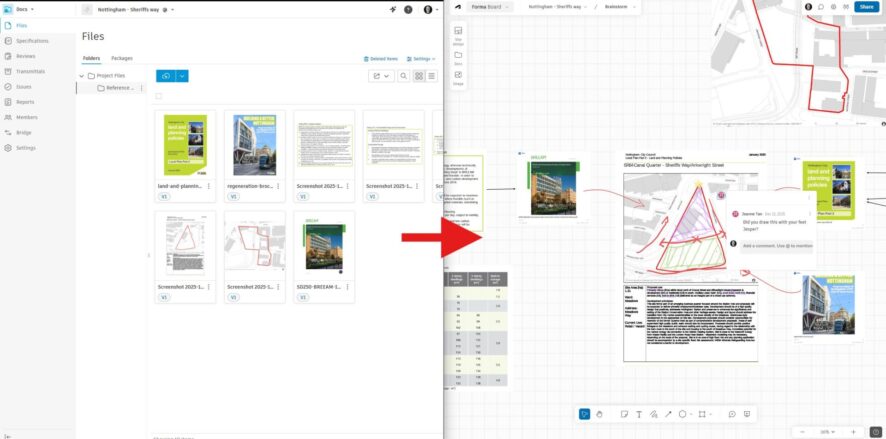Choose the arrow connector tool
This screenshot has height=439, width=886.
pos(668,414)
